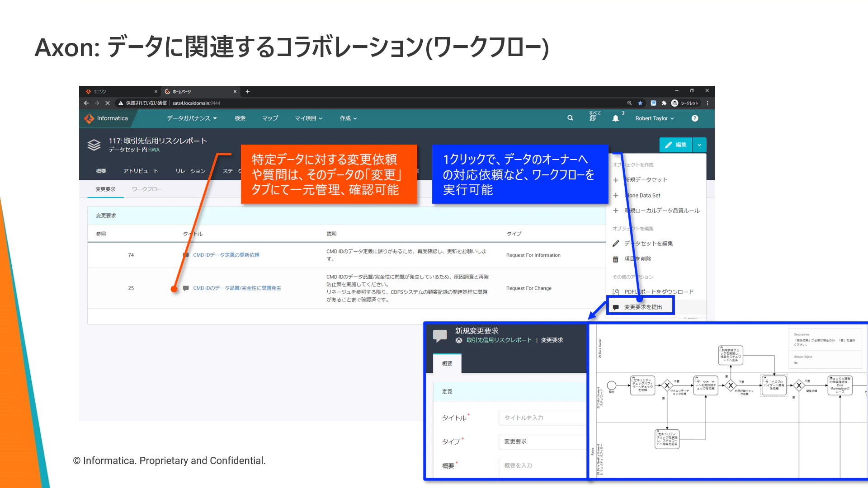Click the PDF icon for PDFレポートをダウンロード
868x488 pixels.
point(615,292)
